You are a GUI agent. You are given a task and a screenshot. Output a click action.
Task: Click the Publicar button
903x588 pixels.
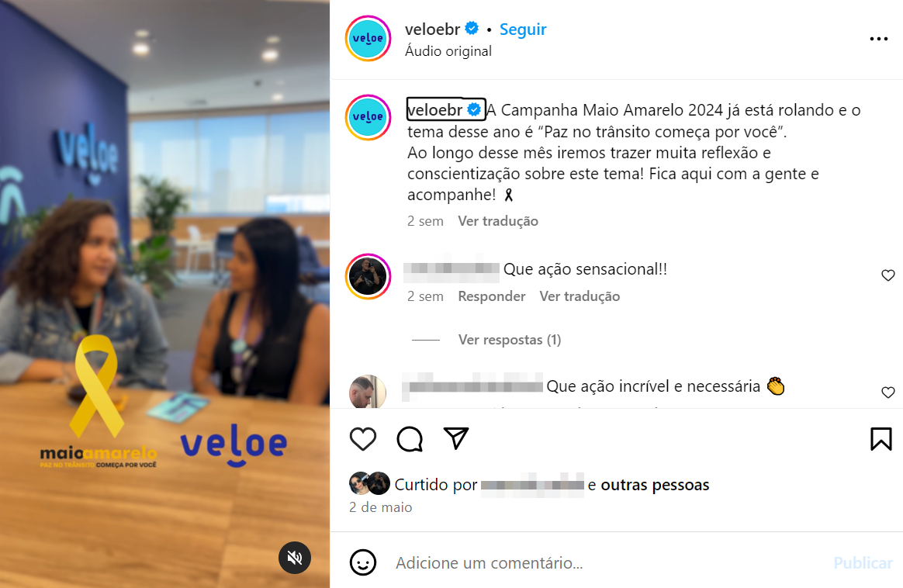(x=862, y=562)
